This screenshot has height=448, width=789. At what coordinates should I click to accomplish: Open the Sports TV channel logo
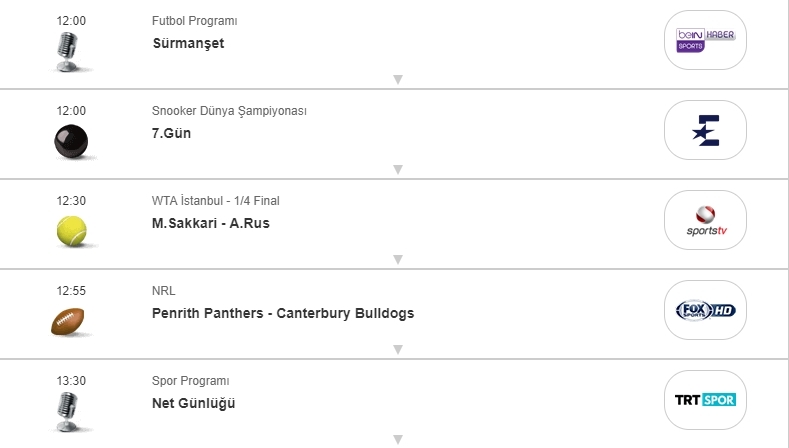[x=705, y=219]
